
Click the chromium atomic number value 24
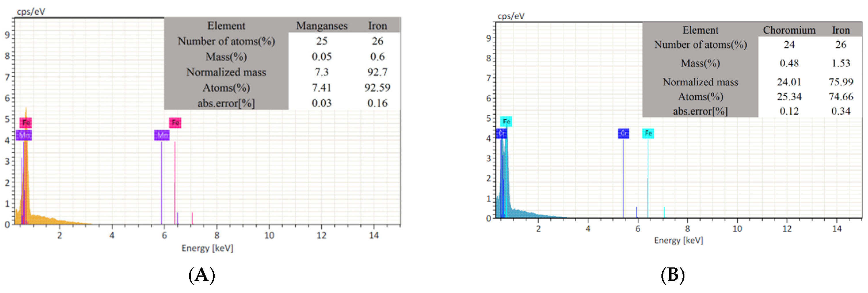click(789, 45)
